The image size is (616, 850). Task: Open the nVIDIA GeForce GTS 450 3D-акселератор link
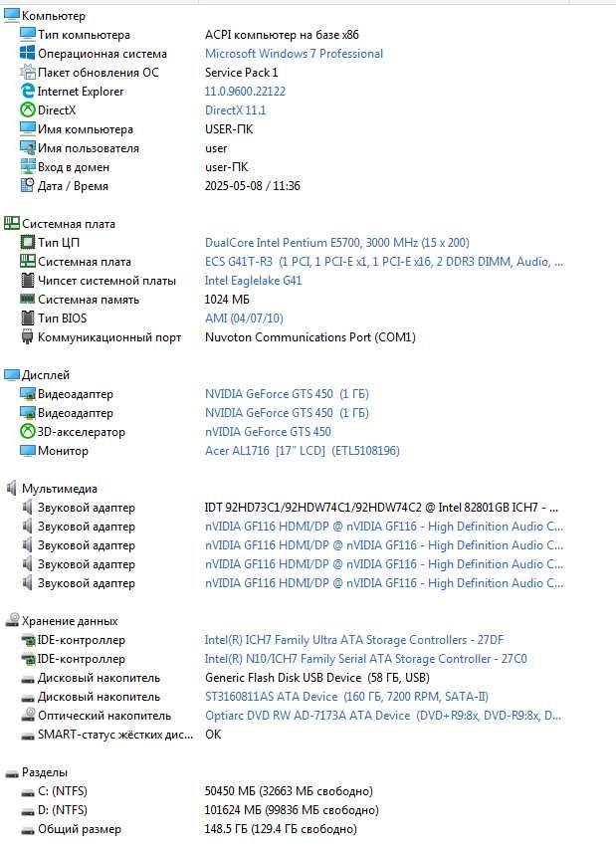click(268, 432)
